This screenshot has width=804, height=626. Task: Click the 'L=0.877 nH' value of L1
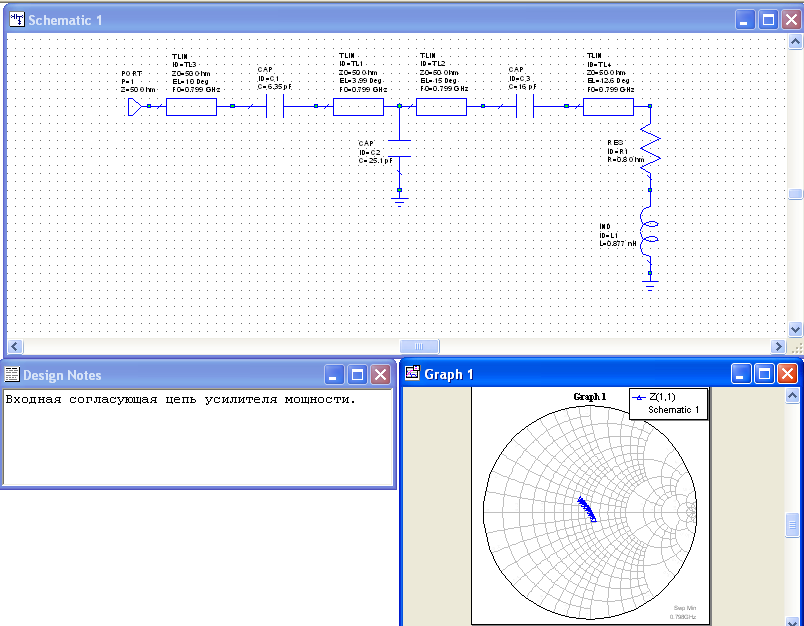[618, 244]
